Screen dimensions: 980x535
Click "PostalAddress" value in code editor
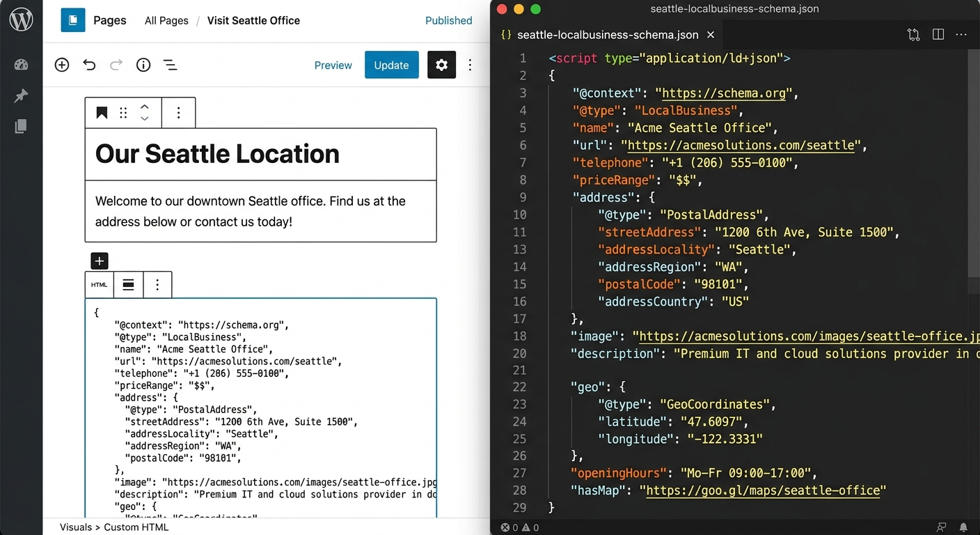[711, 215]
